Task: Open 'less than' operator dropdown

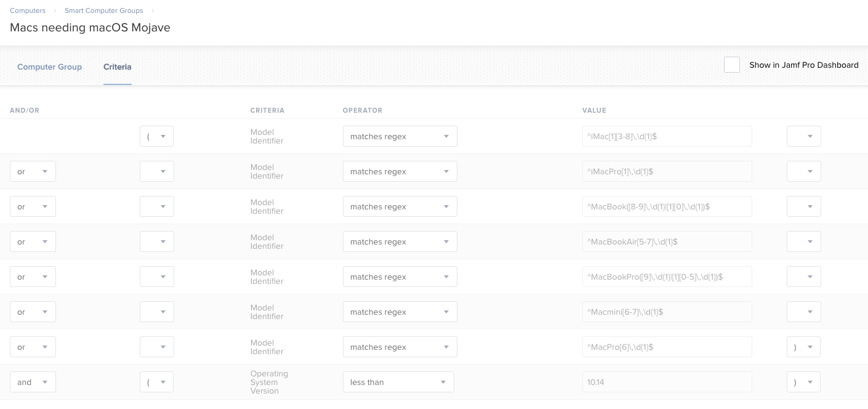Action: point(398,382)
